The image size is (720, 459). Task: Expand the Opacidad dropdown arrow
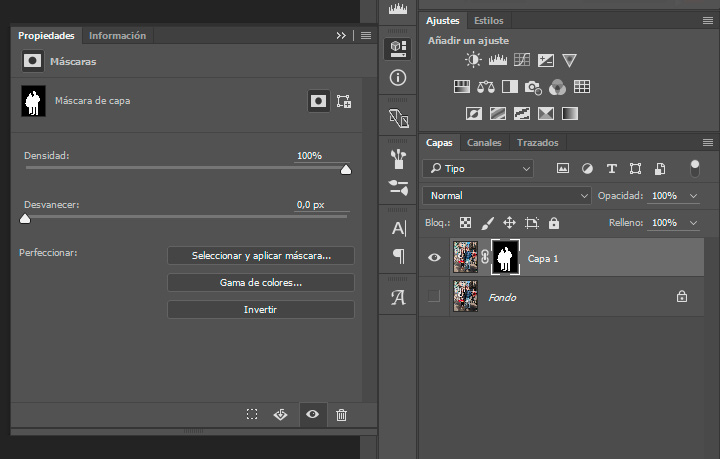[693, 196]
